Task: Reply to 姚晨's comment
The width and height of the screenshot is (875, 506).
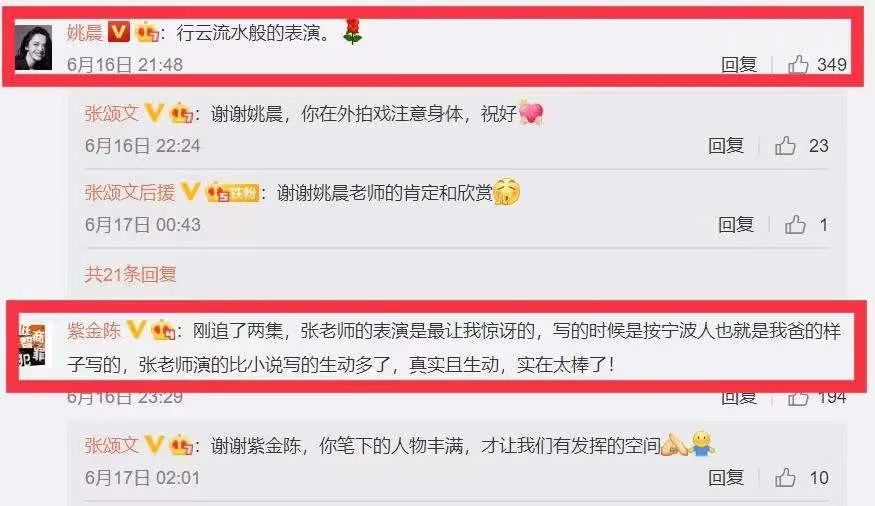Action: tap(738, 65)
